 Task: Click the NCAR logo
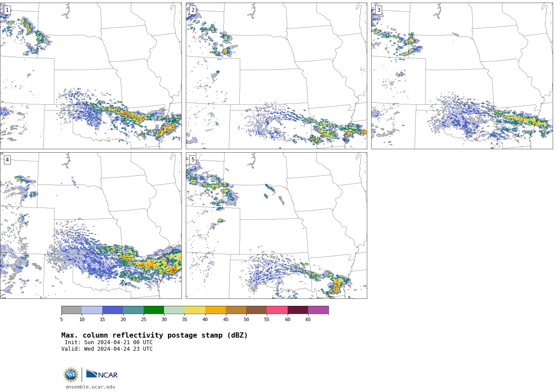pyautogui.click(x=102, y=375)
